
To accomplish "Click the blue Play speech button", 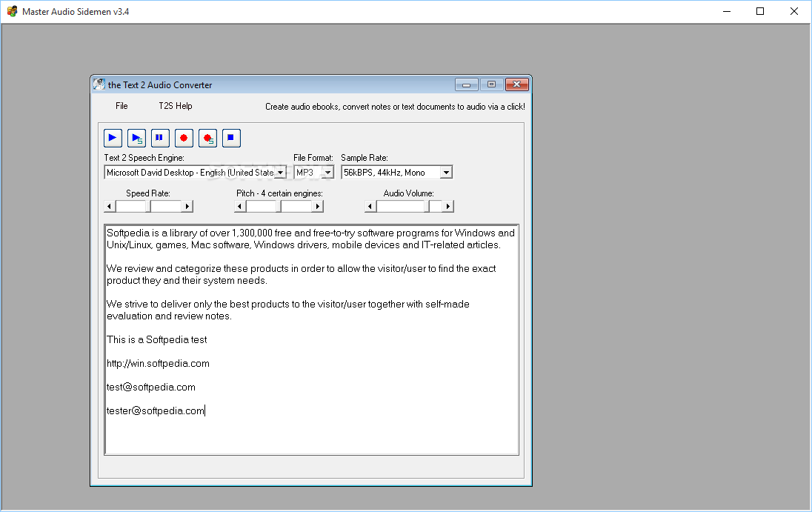I will [x=113, y=138].
